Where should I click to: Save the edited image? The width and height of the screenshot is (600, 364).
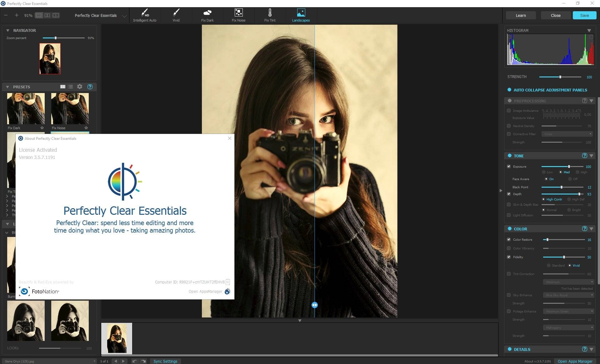pos(584,15)
